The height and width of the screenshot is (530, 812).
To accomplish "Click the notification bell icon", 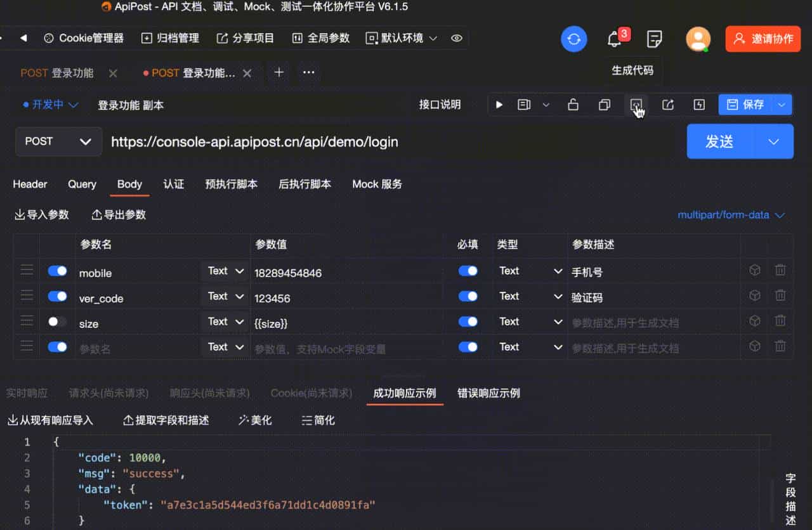I will click(x=614, y=38).
